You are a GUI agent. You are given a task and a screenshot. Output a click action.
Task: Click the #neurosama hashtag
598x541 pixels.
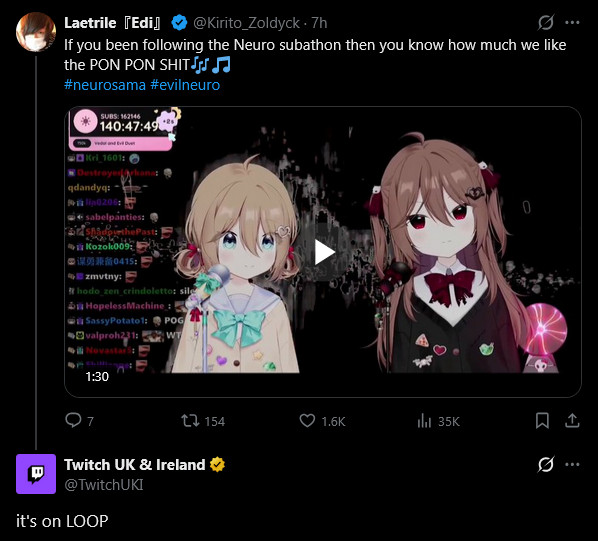point(105,85)
